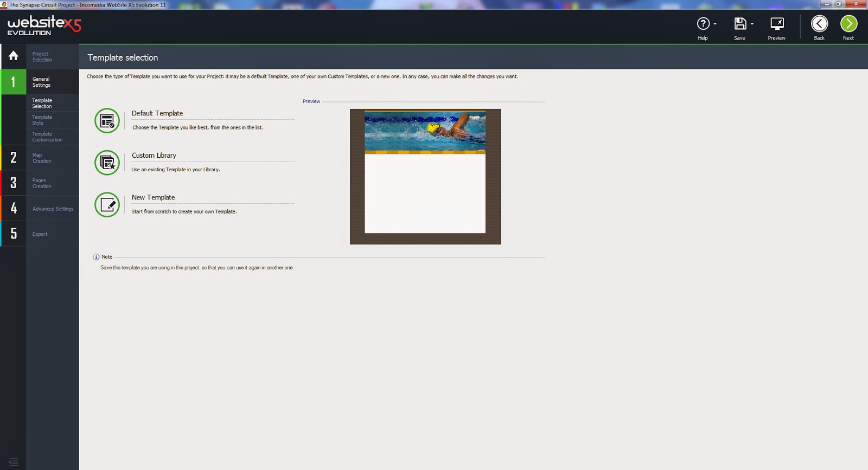The image size is (868, 470).
Task: Click the New Template round icon
Action: pyautogui.click(x=107, y=205)
